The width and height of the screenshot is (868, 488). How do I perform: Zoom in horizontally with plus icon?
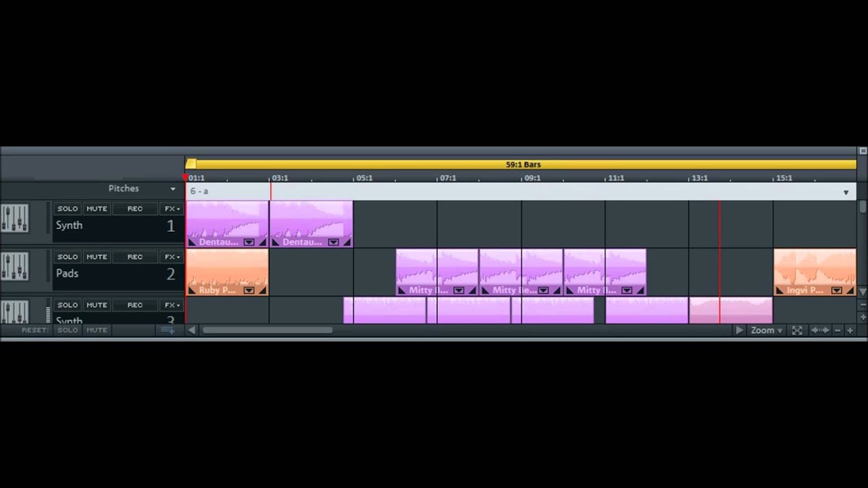[850, 330]
